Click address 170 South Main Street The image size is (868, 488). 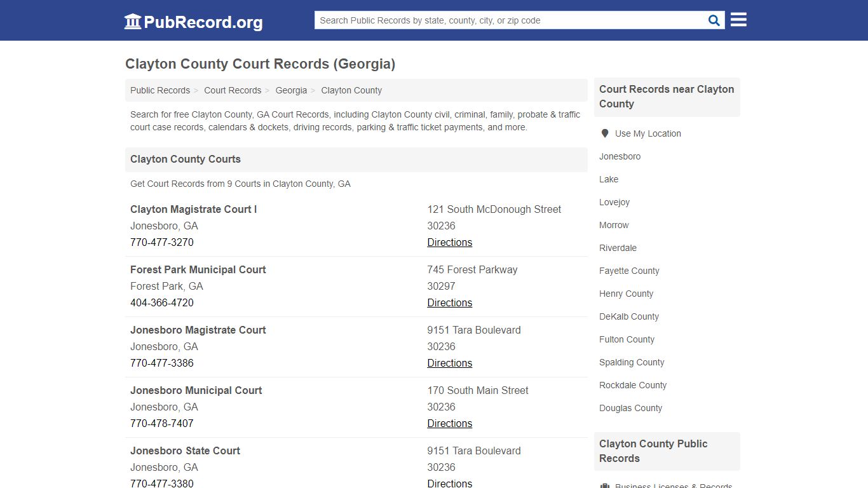coord(478,390)
